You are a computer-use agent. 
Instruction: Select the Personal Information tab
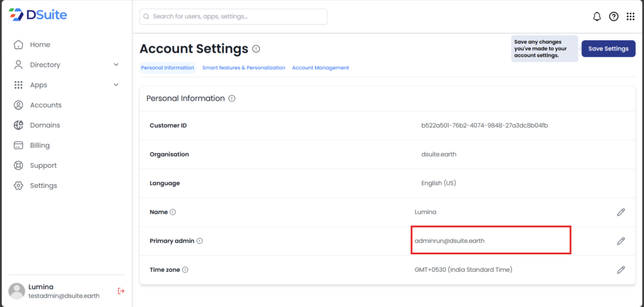(167, 68)
